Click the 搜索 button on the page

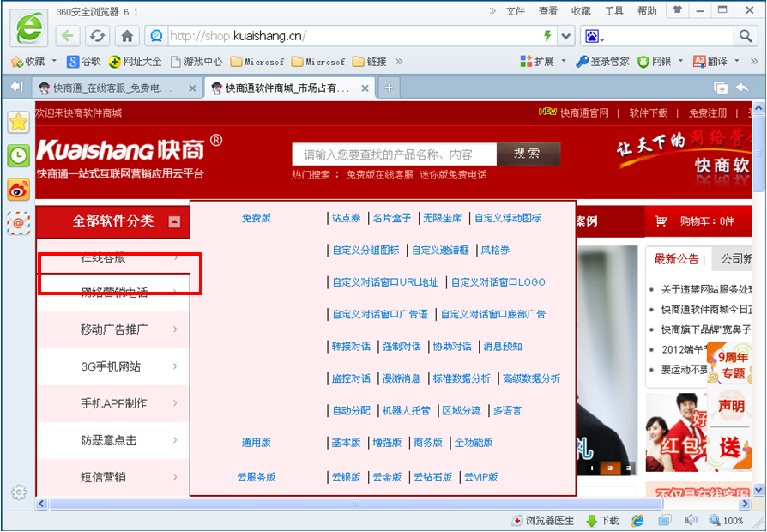tap(528, 154)
